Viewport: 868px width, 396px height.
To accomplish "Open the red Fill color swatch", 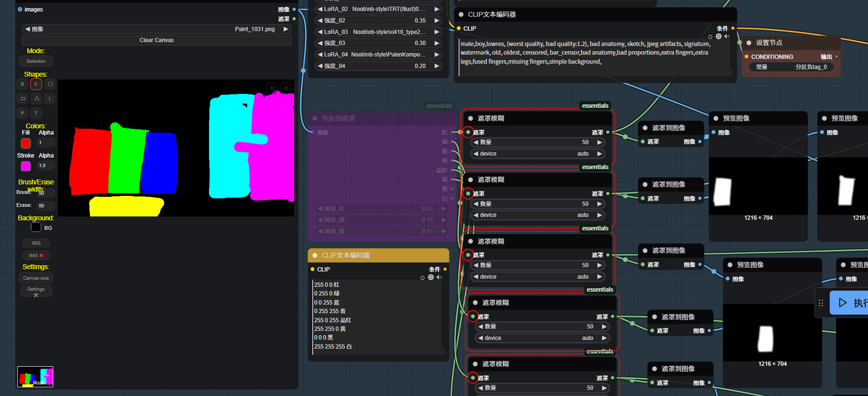I will [x=26, y=143].
